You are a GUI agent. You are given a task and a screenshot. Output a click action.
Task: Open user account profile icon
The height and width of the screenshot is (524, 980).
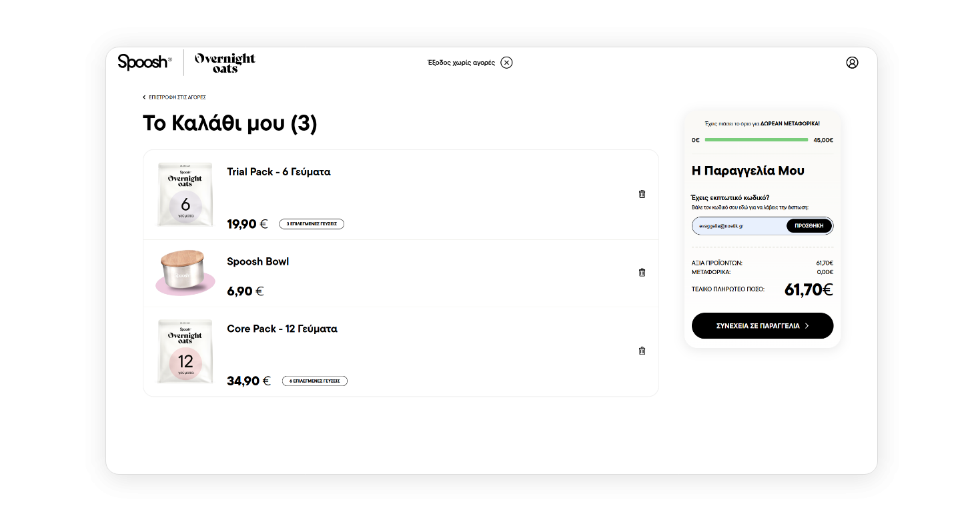click(852, 63)
